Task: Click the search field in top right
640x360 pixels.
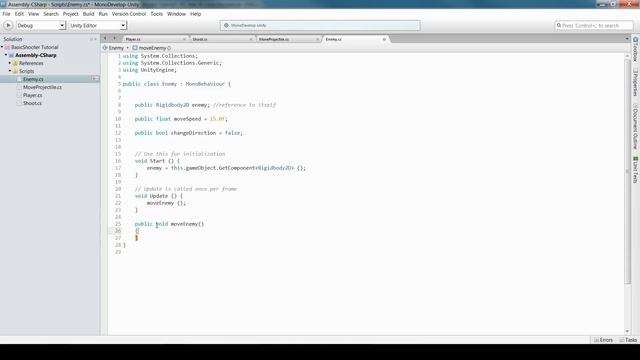Action: point(594,25)
